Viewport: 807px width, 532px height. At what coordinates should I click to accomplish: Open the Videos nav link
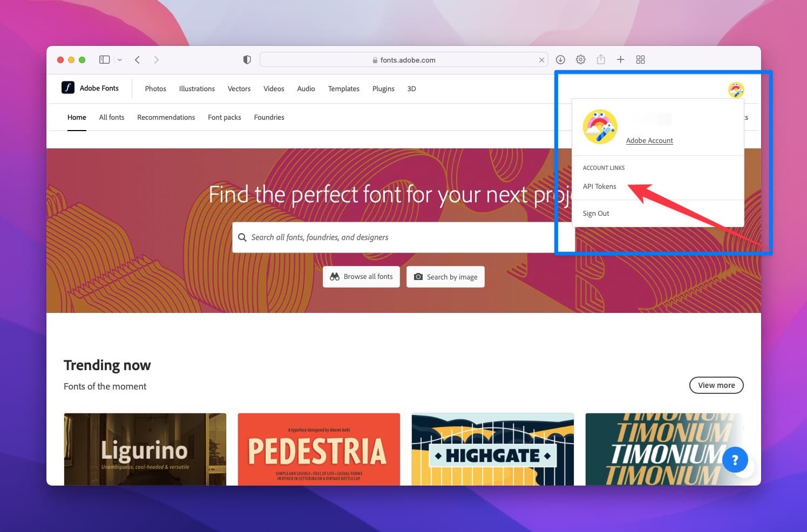(274, 88)
